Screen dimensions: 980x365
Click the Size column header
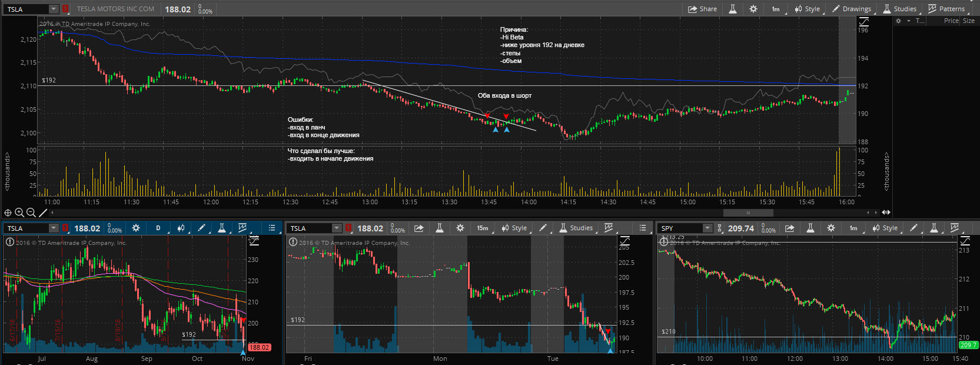[969, 21]
